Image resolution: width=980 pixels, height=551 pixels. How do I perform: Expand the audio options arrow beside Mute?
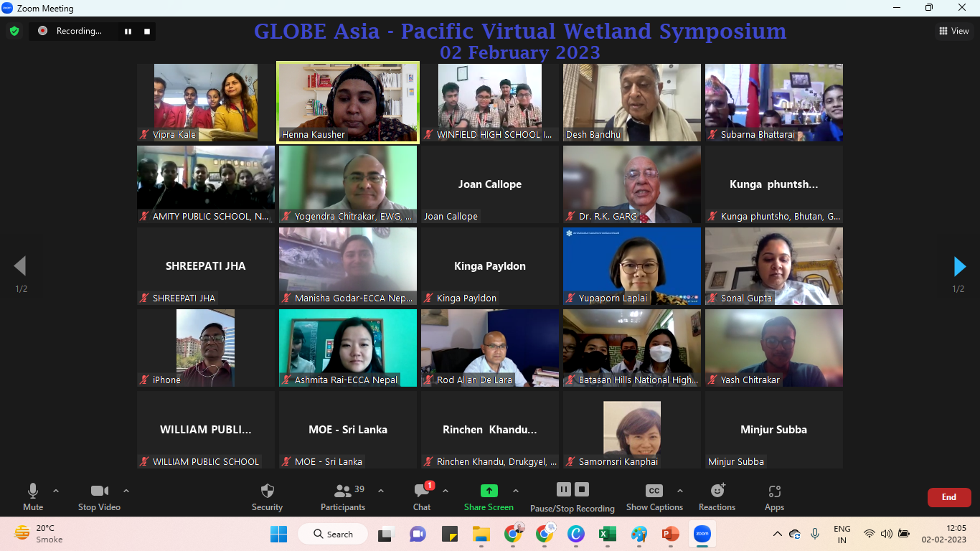56,491
